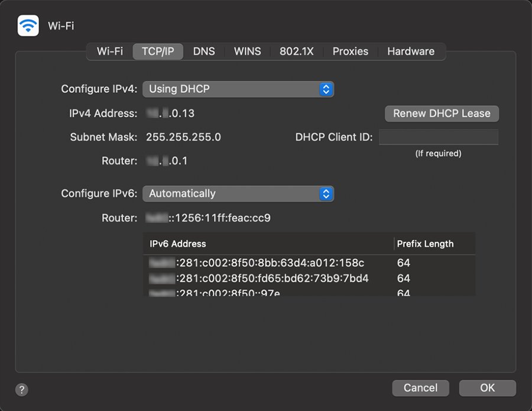Open the Configure IPv4 dropdown
This screenshot has height=411, width=532.
click(x=238, y=89)
